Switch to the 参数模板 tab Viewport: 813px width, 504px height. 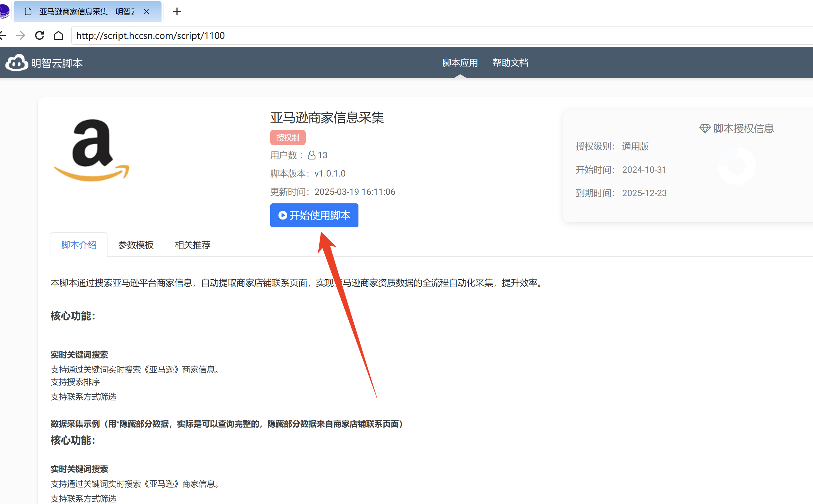136,245
